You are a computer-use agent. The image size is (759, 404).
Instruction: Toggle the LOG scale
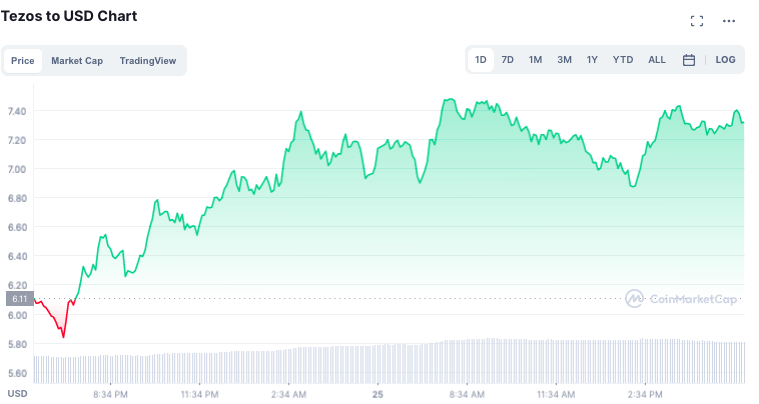coord(725,60)
